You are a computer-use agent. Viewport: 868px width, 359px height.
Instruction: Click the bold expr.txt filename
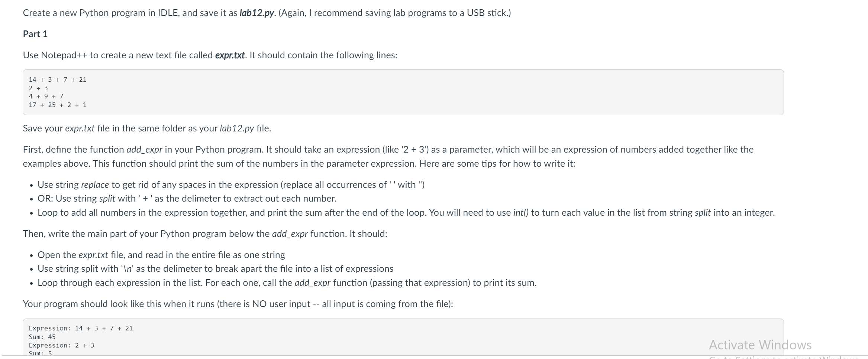coord(230,55)
